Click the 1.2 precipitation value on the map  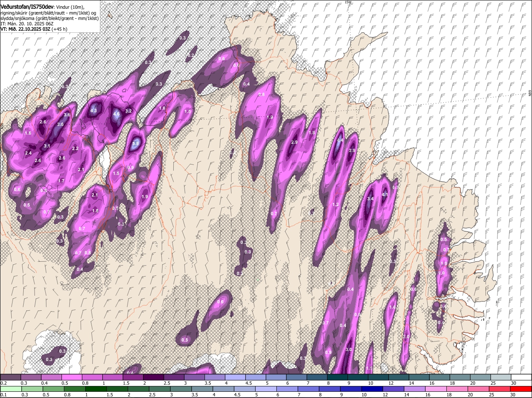(335, 205)
